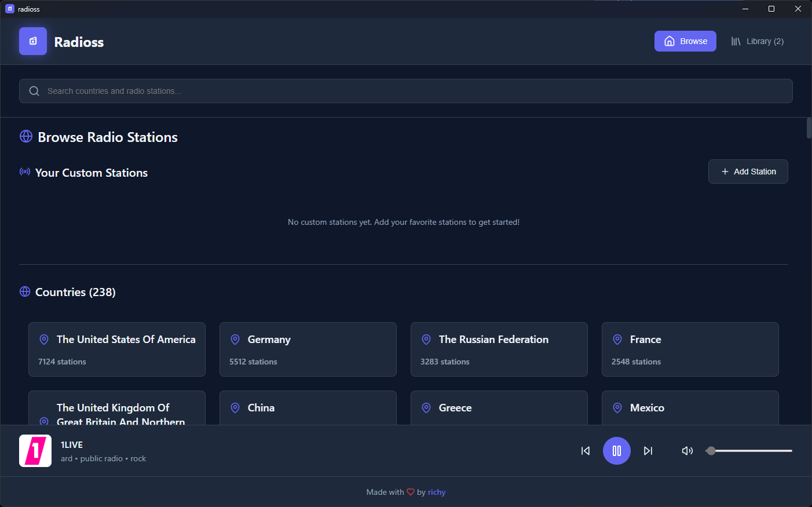Click the globe icon beside Browse Radio Stations
Viewport: 812px width, 507px height.
click(x=26, y=136)
